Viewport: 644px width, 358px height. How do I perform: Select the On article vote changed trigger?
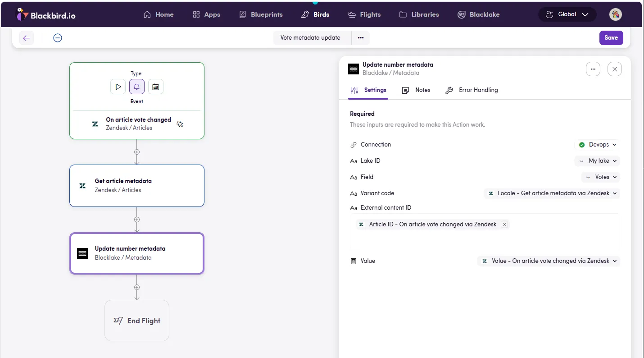137,124
